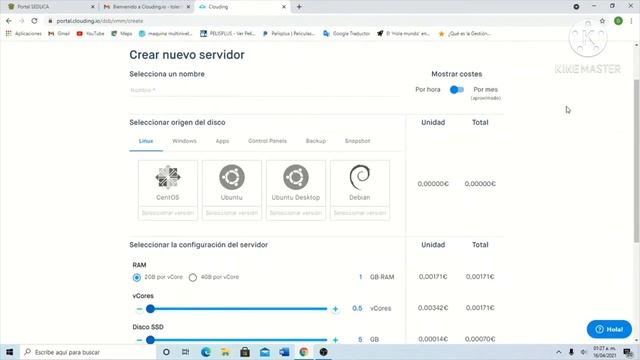This screenshot has height=360, width=640.
Task: Switch to the Linux tab
Action: tap(146, 141)
